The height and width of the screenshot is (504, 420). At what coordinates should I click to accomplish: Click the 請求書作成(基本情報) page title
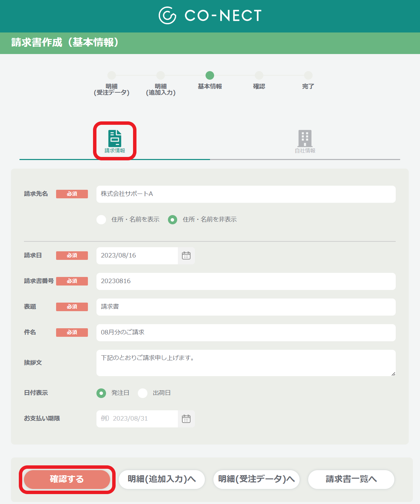[x=65, y=42]
